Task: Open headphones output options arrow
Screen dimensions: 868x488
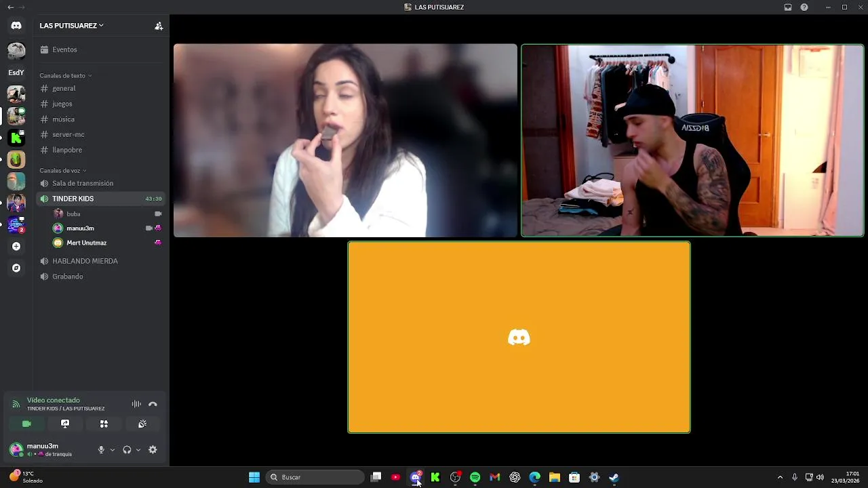Action: pyautogui.click(x=138, y=450)
